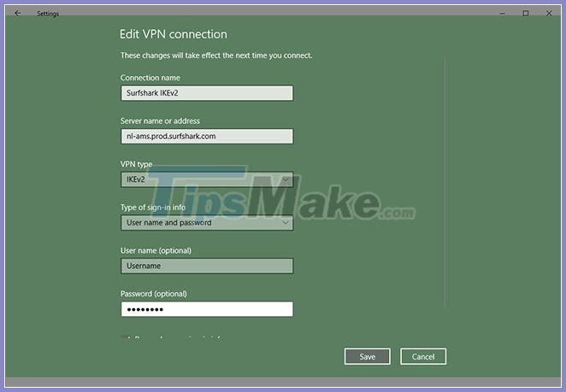
Task: Close the Settings window
Action: 549,14
